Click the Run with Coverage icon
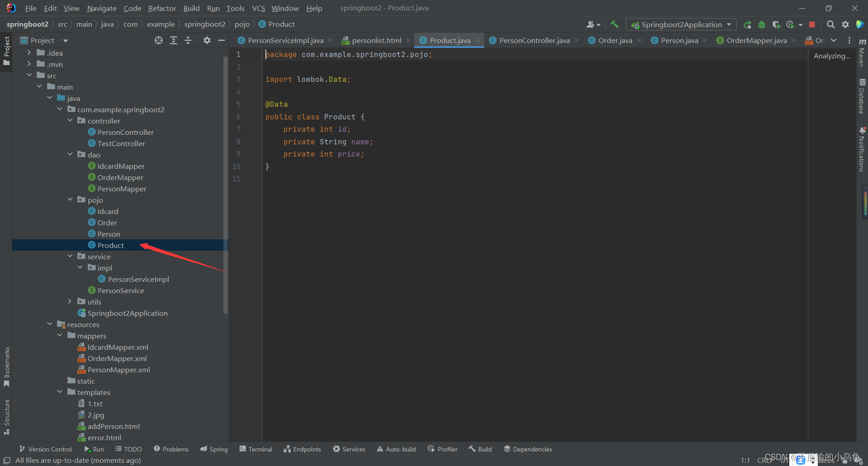 tap(776, 24)
